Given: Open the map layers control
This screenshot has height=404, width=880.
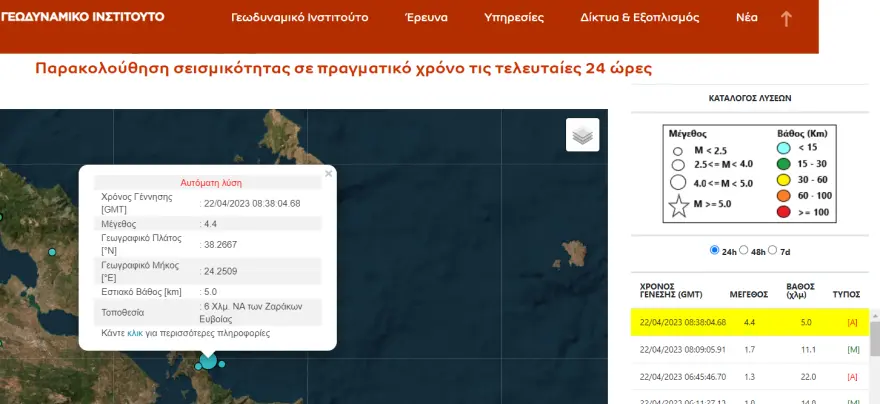Looking at the screenshot, I should pyautogui.click(x=582, y=134).
